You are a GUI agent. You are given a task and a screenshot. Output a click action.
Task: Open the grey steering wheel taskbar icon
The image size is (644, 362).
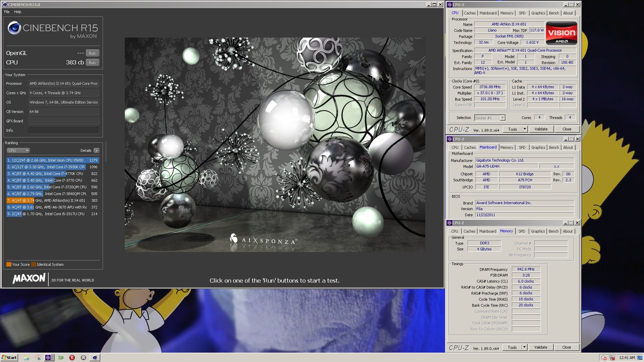[84, 358]
